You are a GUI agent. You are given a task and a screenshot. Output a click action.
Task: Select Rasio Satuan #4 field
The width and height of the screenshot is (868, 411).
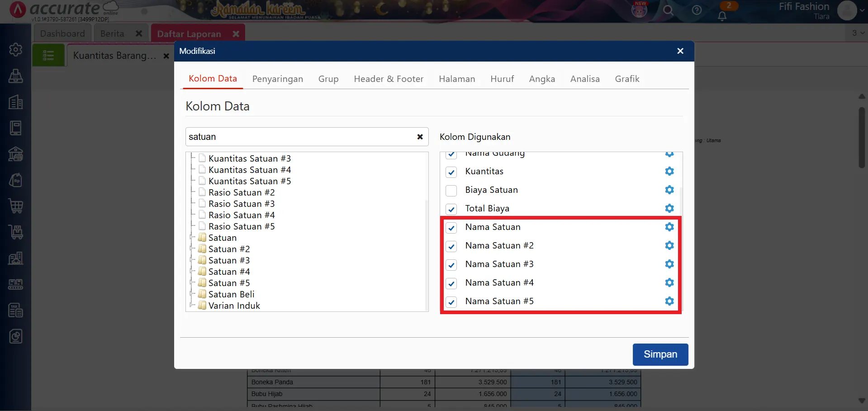(x=241, y=215)
